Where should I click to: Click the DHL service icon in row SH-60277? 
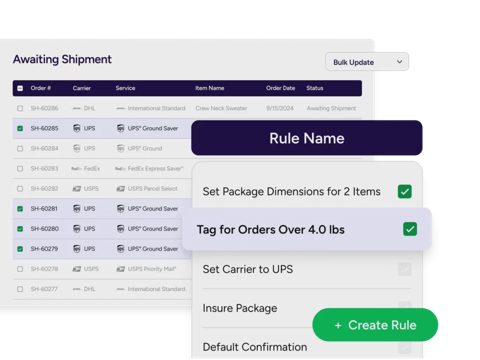pos(121,289)
